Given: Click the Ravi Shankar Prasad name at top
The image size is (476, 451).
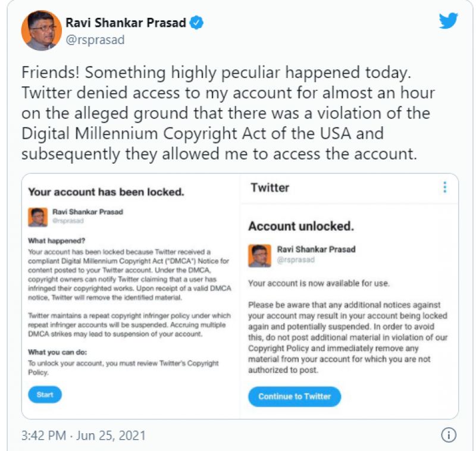Looking at the screenshot, I should coord(125,24).
